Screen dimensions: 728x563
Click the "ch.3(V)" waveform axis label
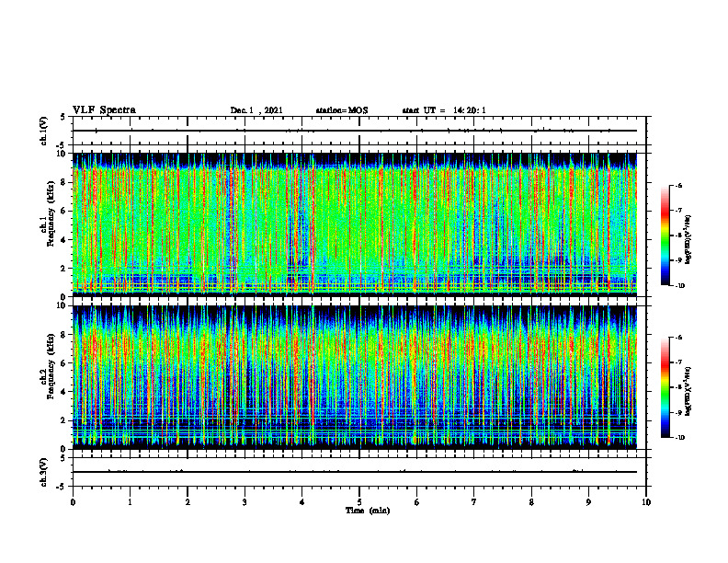point(43,472)
